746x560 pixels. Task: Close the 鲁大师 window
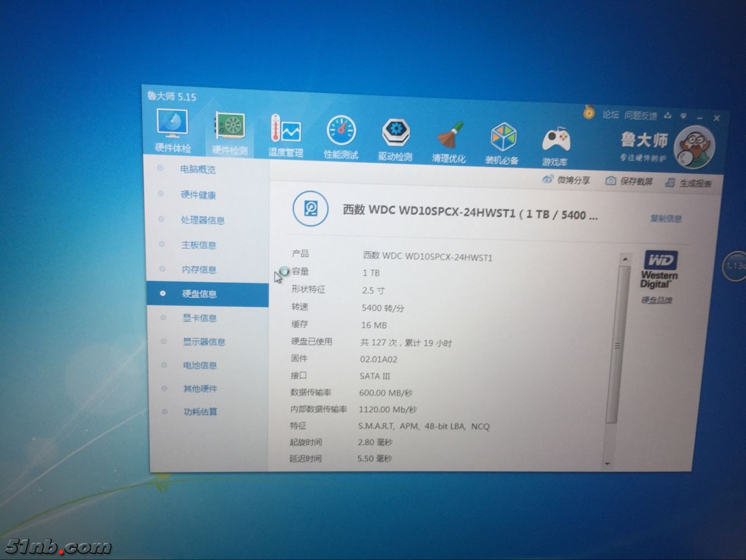[717, 118]
